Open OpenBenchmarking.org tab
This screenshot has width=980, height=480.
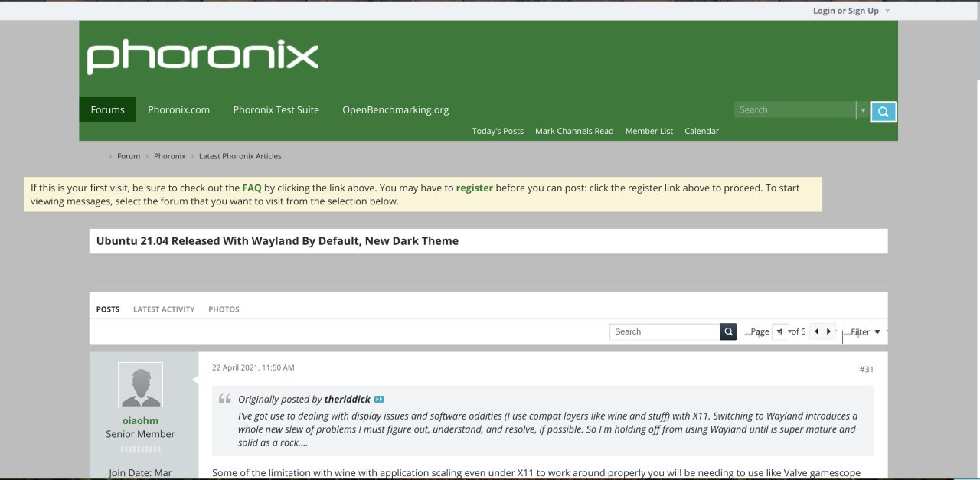tap(395, 109)
